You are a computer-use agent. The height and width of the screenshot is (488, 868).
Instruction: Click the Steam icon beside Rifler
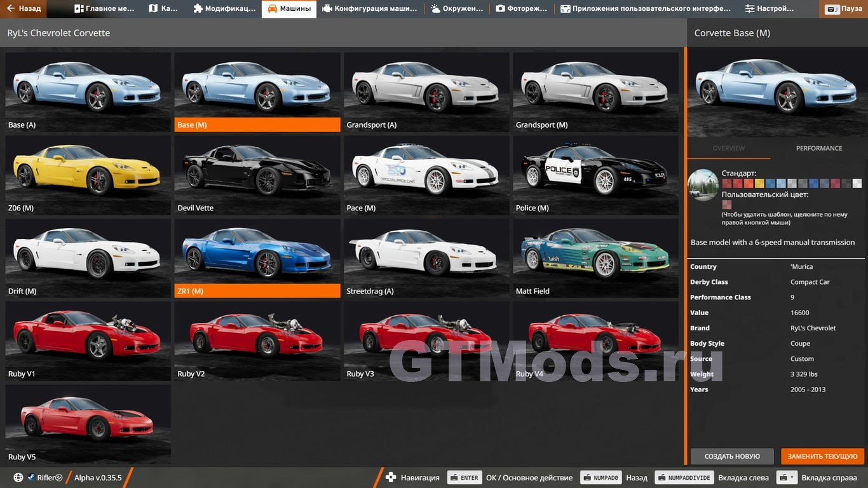coord(31,478)
